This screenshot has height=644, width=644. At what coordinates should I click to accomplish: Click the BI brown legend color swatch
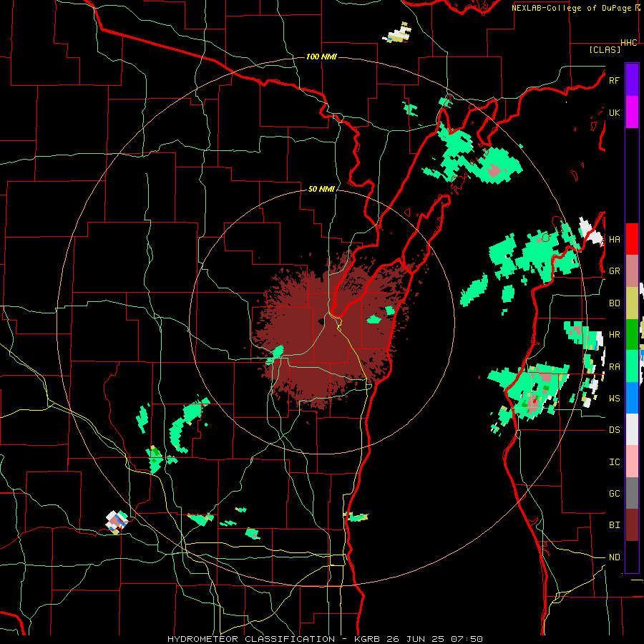pyautogui.click(x=632, y=525)
